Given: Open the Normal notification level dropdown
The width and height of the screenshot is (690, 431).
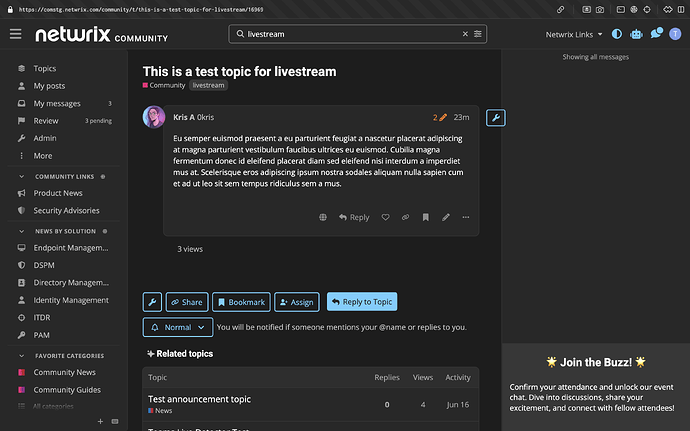Looking at the screenshot, I should click(x=178, y=327).
